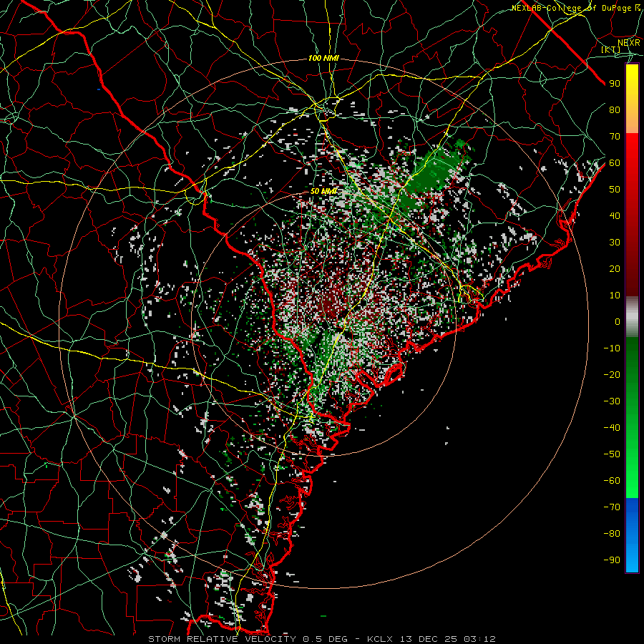Click the 50 NMI range ring label
Image resolution: width=644 pixels, height=644 pixels.
click(x=323, y=191)
